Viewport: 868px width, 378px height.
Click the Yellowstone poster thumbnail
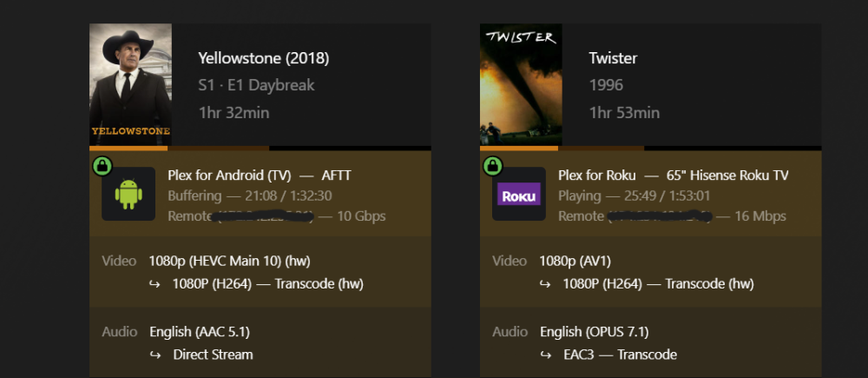(x=131, y=84)
